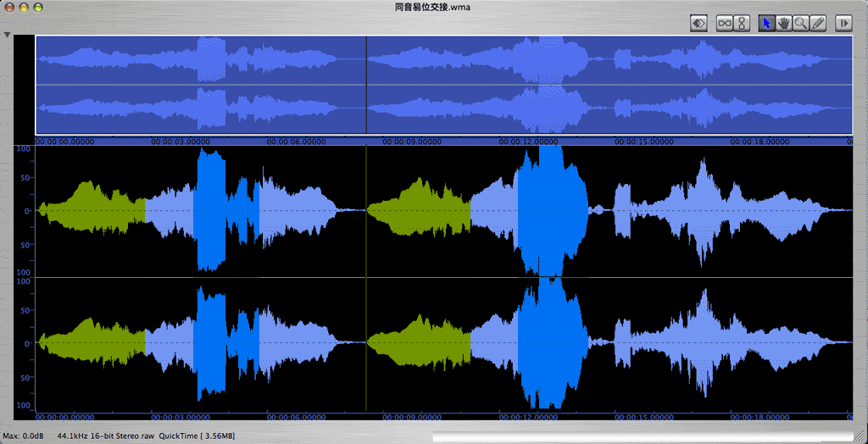Collapse the overview disclosure triangle

7,36
